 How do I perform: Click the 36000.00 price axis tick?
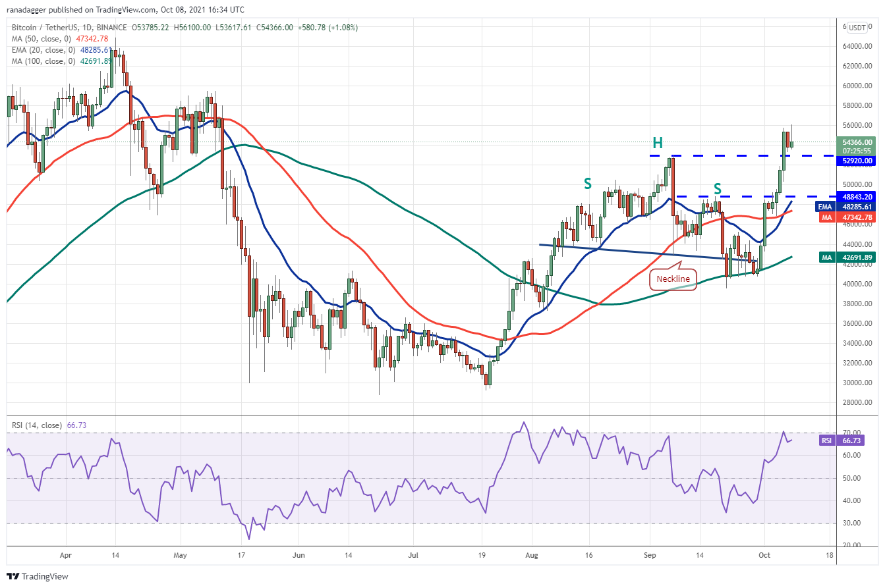(x=857, y=323)
